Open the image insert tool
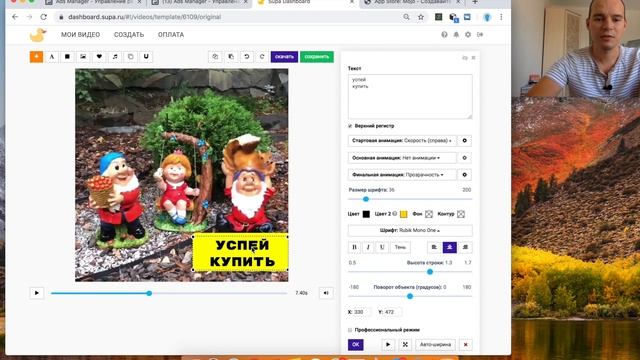This screenshot has width=640, height=360. pyautogui.click(x=83, y=57)
